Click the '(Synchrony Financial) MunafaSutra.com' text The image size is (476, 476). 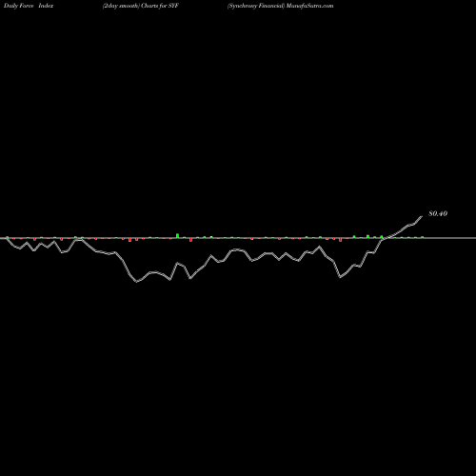pyautogui.click(x=280, y=6)
